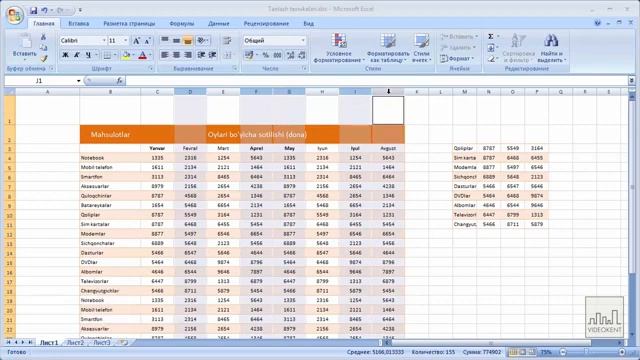
Task: Align text to the left
Action: point(164,55)
